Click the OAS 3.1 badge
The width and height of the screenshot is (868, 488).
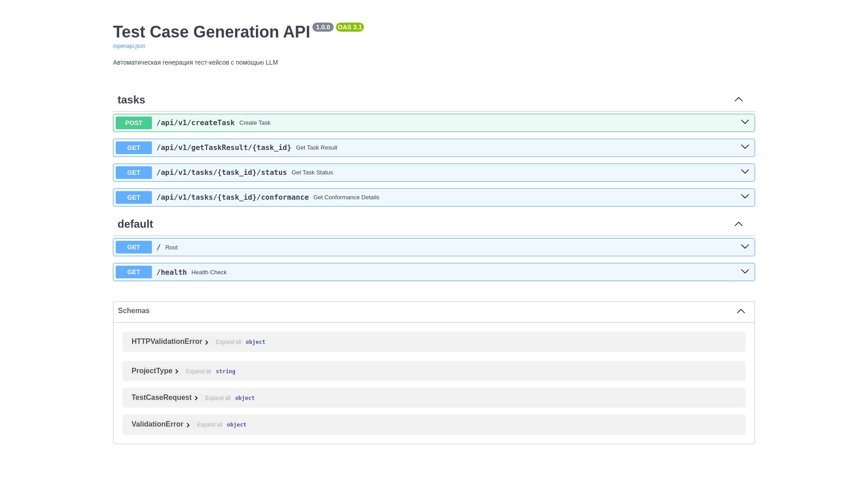pos(350,27)
